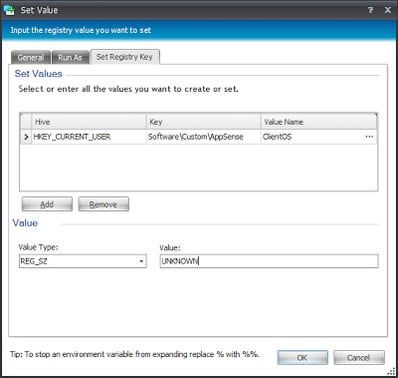Screen dimensions: 398x378
Task: Click the Add button
Action: coord(47,204)
